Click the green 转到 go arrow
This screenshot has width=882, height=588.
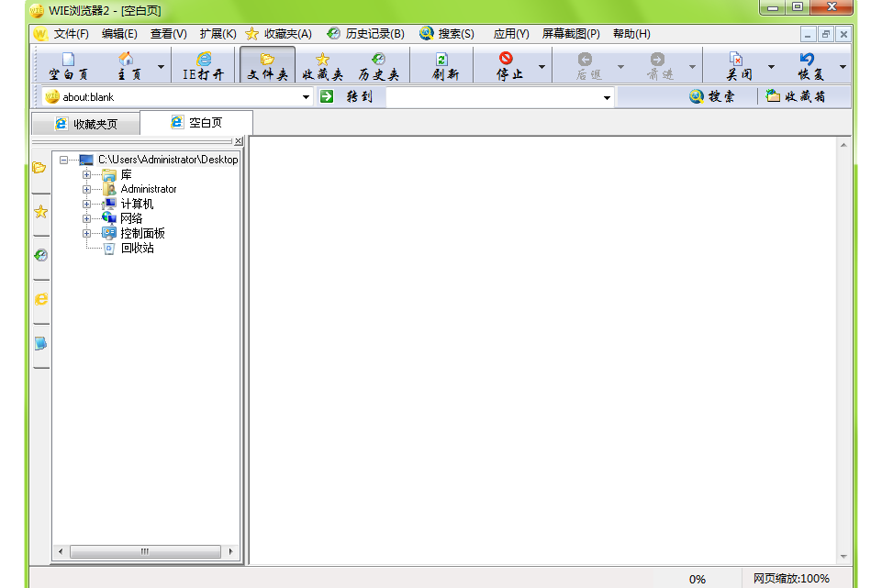[x=327, y=96]
